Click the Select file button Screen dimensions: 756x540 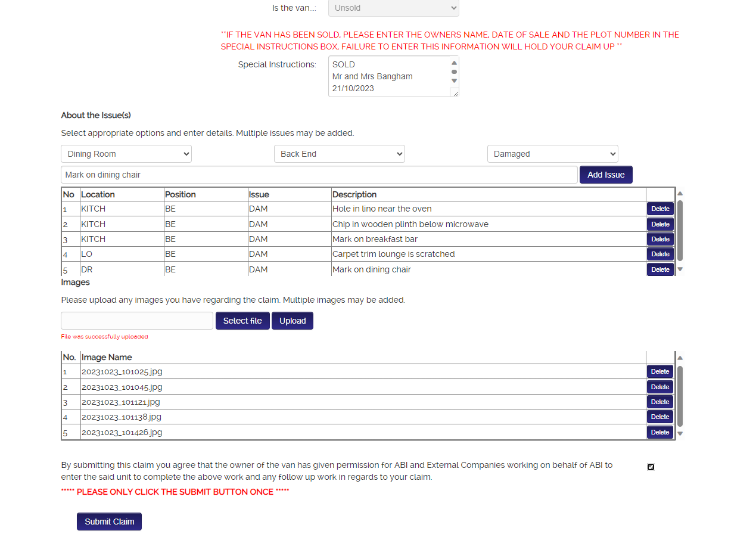pos(242,321)
